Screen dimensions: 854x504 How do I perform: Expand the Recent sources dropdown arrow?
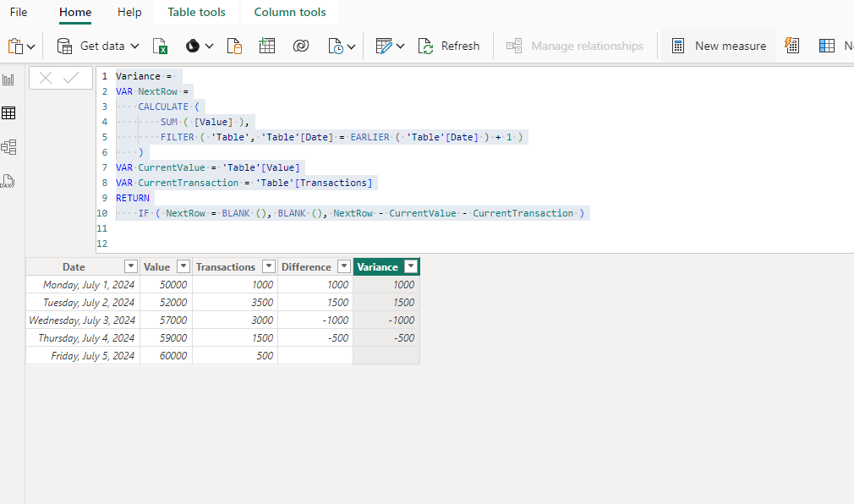pyautogui.click(x=351, y=47)
